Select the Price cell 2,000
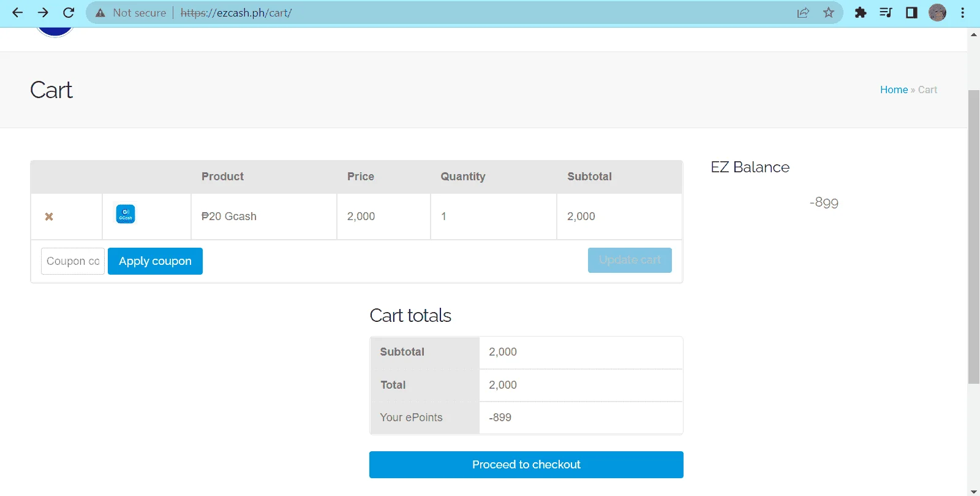Image resolution: width=980 pixels, height=496 pixels. (361, 216)
